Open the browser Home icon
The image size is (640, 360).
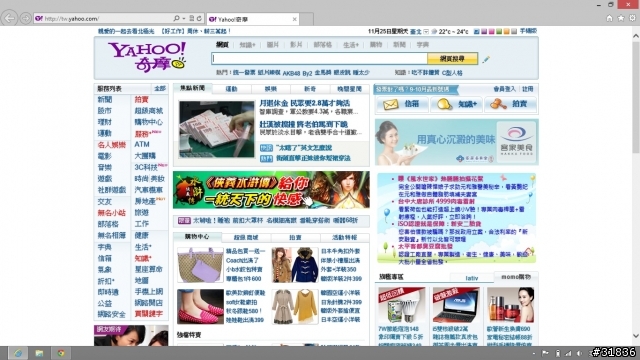609,18
